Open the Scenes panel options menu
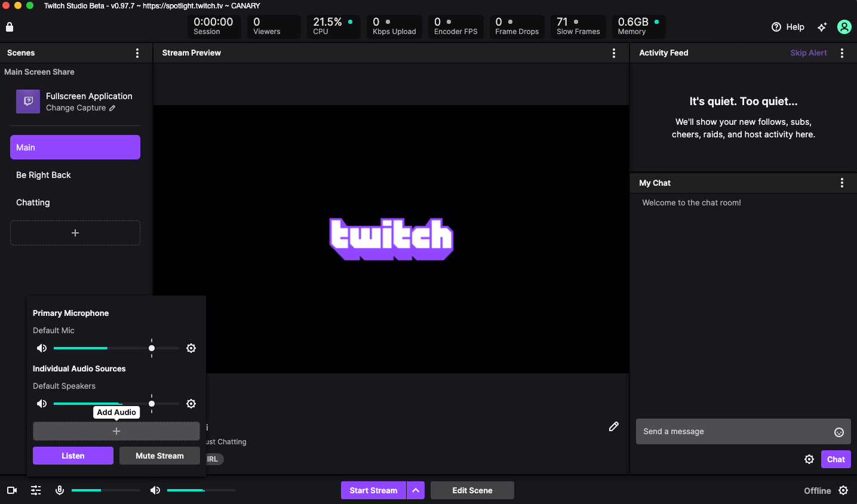The image size is (857, 504). pyautogui.click(x=137, y=53)
